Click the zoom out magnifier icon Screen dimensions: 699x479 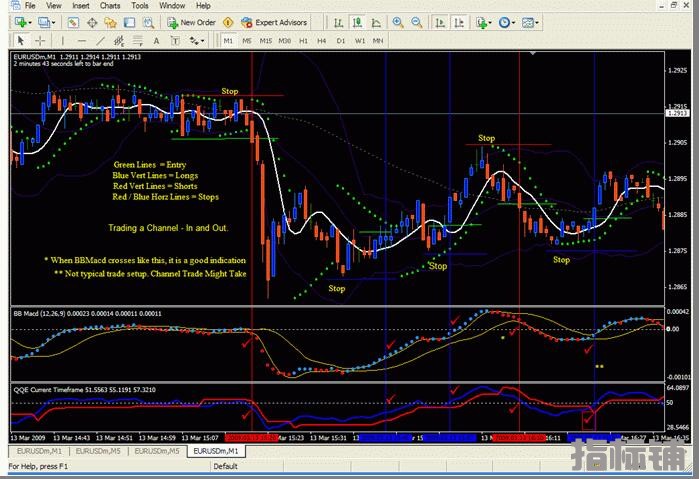[416, 22]
